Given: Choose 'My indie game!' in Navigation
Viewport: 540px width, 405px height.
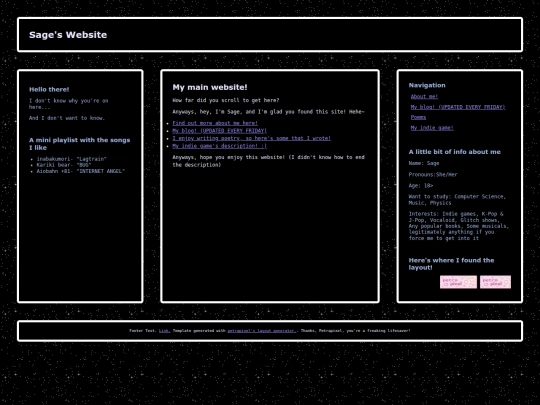Looking at the screenshot, I should [432, 128].
